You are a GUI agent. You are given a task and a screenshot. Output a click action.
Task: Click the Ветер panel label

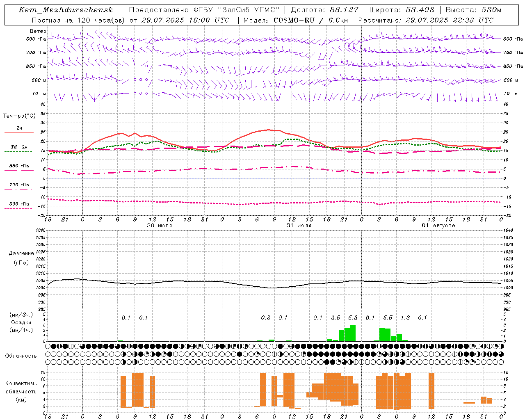[x=38, y=31]
